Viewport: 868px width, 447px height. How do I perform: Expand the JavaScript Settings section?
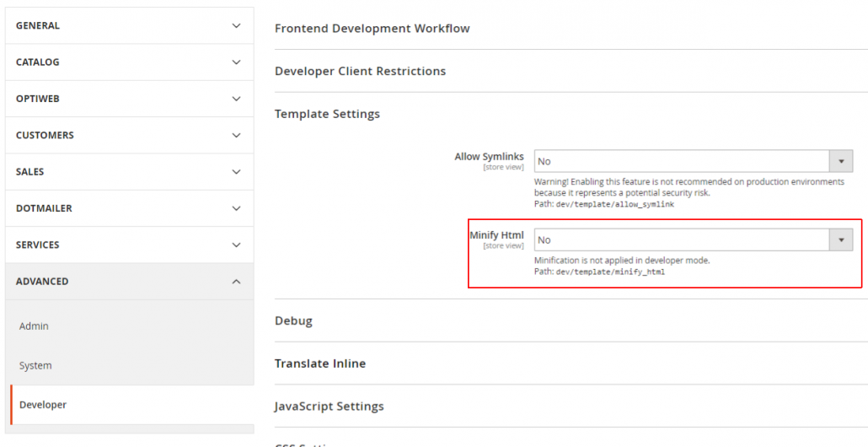329,407
